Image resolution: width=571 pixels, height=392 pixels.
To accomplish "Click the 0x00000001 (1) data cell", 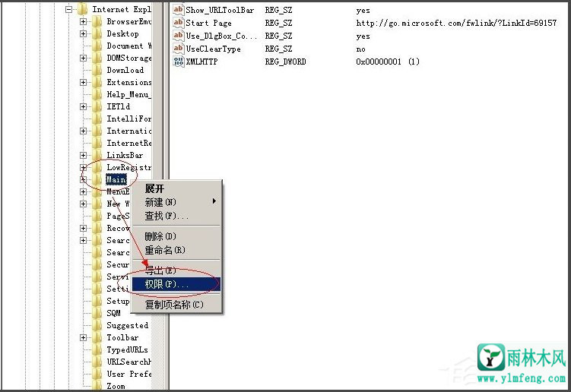I will [388, 62].
